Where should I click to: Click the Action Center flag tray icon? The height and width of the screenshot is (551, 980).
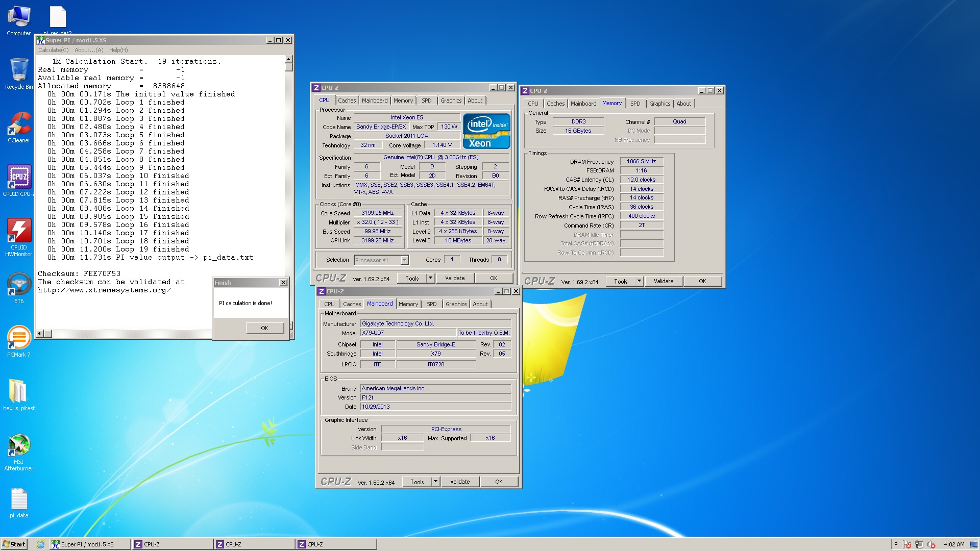tap(907, 544)
